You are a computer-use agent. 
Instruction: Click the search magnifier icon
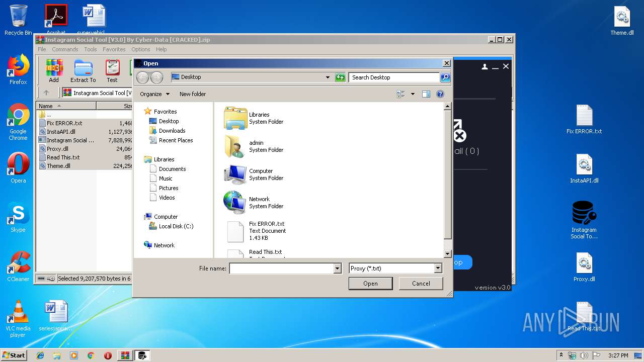pos(445,77)
